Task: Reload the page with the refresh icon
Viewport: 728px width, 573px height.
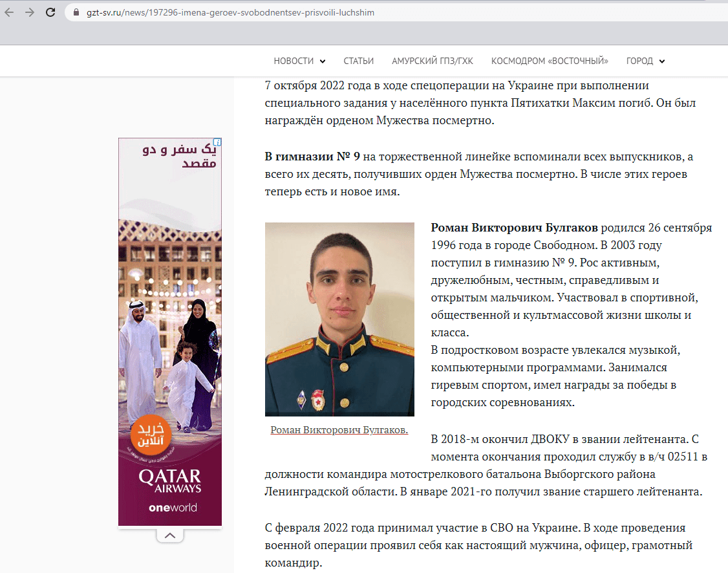Action: (x=50, y=12)
